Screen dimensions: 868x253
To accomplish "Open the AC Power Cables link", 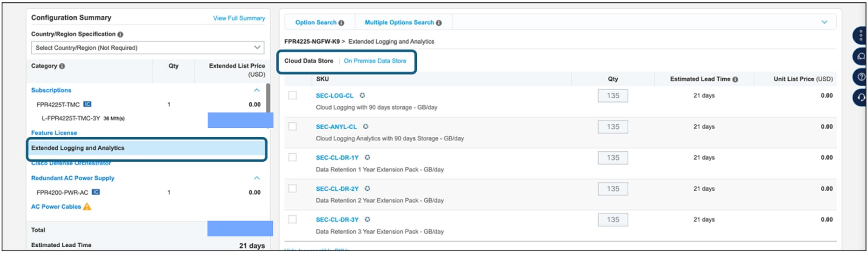I will pyautogui.click(x=56, y=207).
